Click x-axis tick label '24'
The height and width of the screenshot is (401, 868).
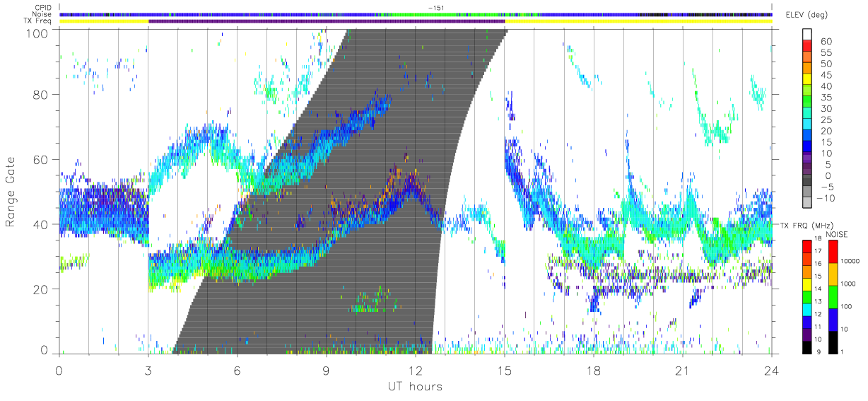[772, 371]
